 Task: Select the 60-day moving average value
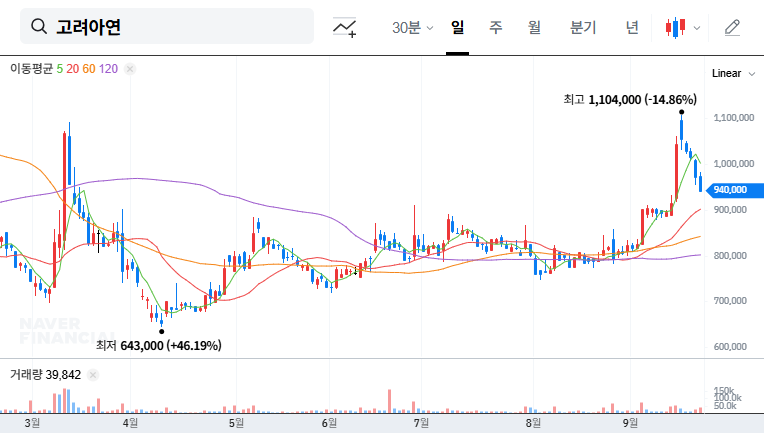click(89, 69)
